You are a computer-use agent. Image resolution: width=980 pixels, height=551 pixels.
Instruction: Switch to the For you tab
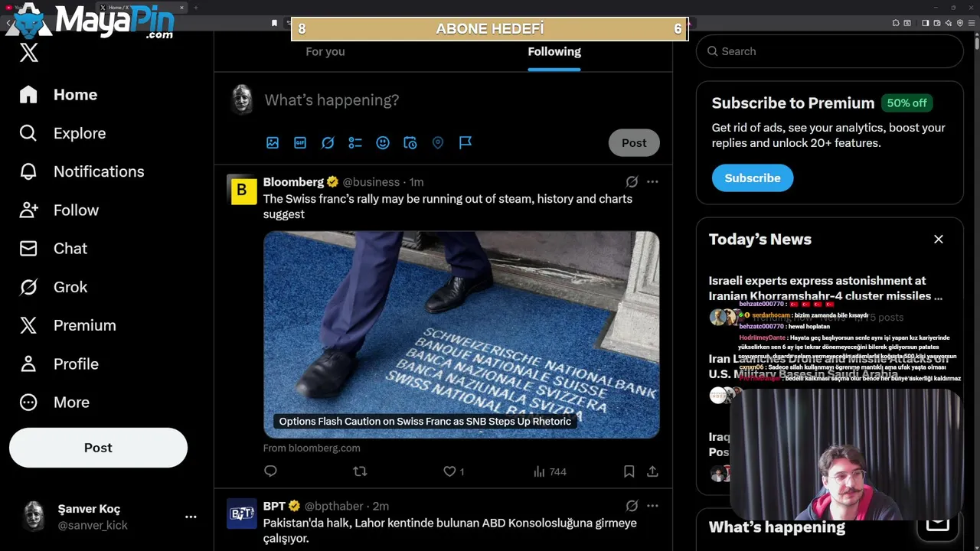[x=325, y=51]
